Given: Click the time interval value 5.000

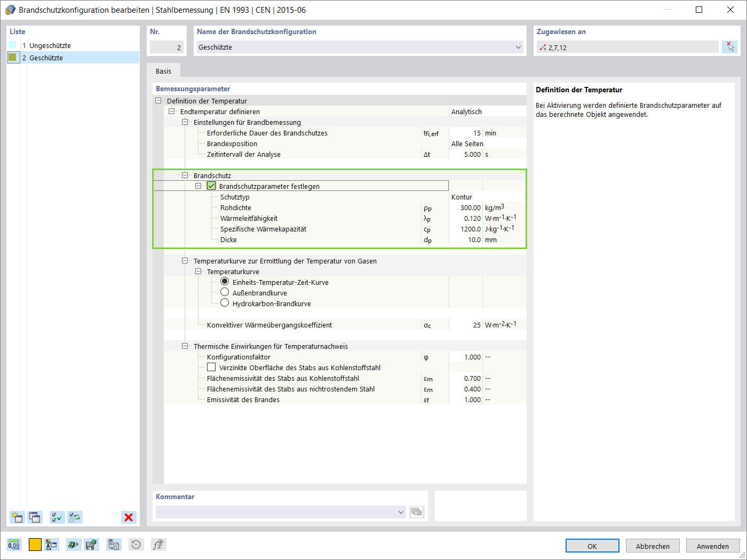Looking at the screenshot, I should [466, 154].
